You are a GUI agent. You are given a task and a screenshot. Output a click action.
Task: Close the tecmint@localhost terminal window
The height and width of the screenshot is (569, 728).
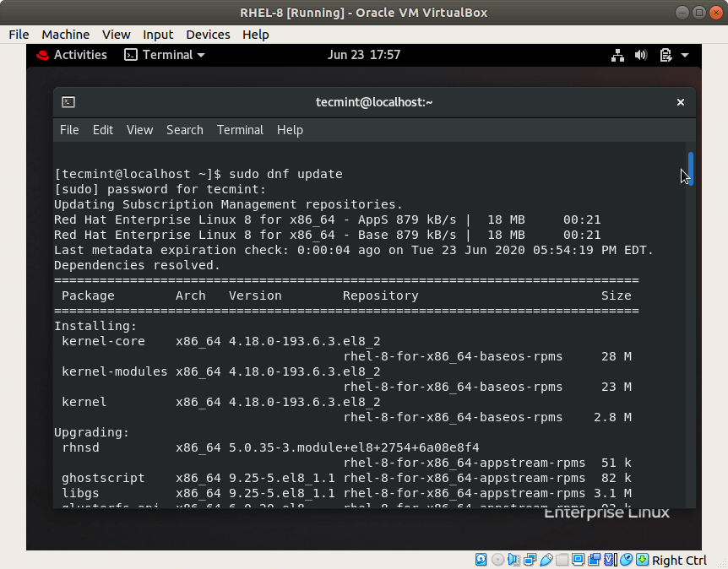(x=680, y=102)
